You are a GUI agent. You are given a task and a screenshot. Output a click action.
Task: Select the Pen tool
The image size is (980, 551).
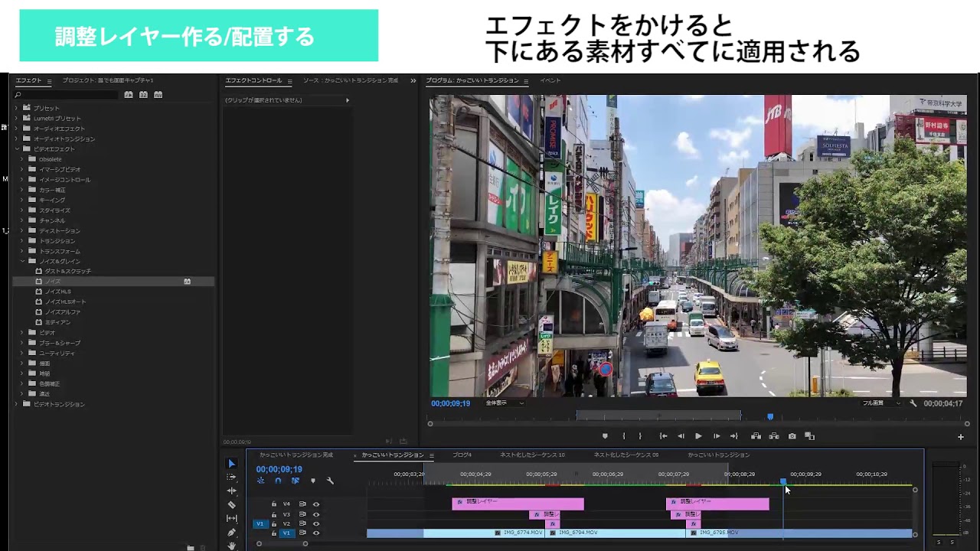232,533
